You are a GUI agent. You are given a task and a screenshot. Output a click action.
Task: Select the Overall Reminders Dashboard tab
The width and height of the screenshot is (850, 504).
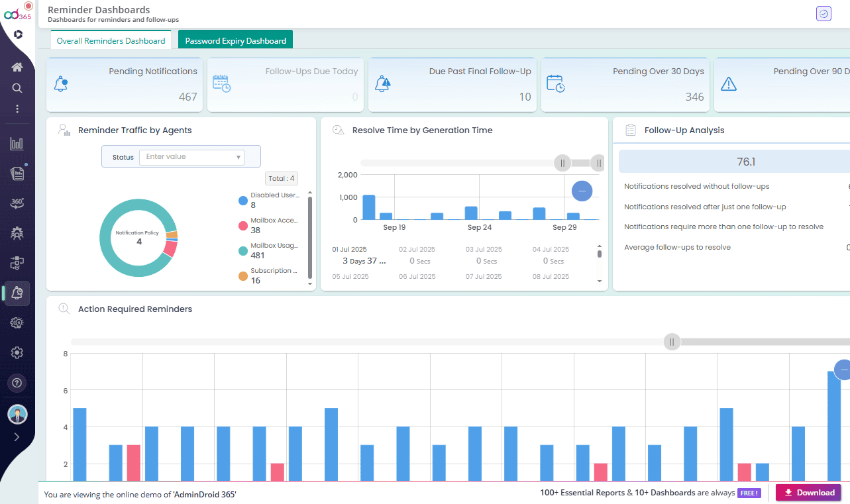coord(111,40)
